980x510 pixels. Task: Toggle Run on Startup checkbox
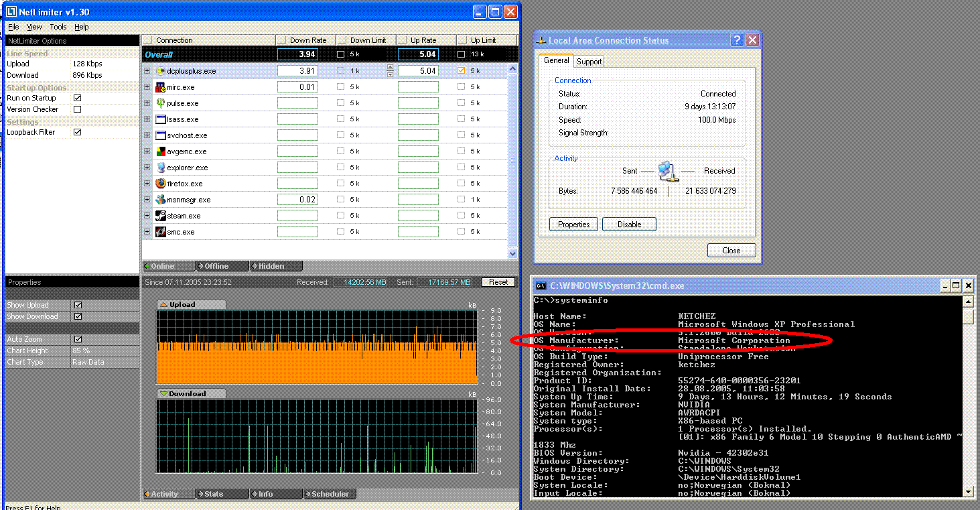(x=78, y=98)
